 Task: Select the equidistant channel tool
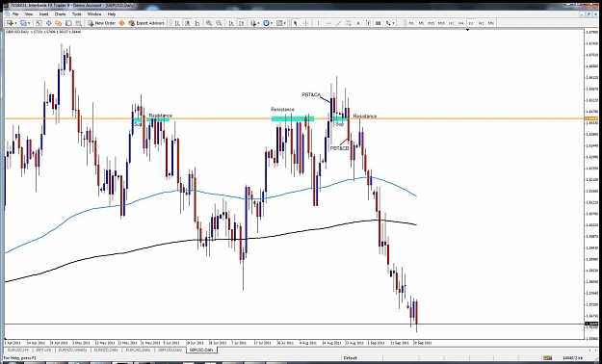pyautogui.click(x=349, y=23)
